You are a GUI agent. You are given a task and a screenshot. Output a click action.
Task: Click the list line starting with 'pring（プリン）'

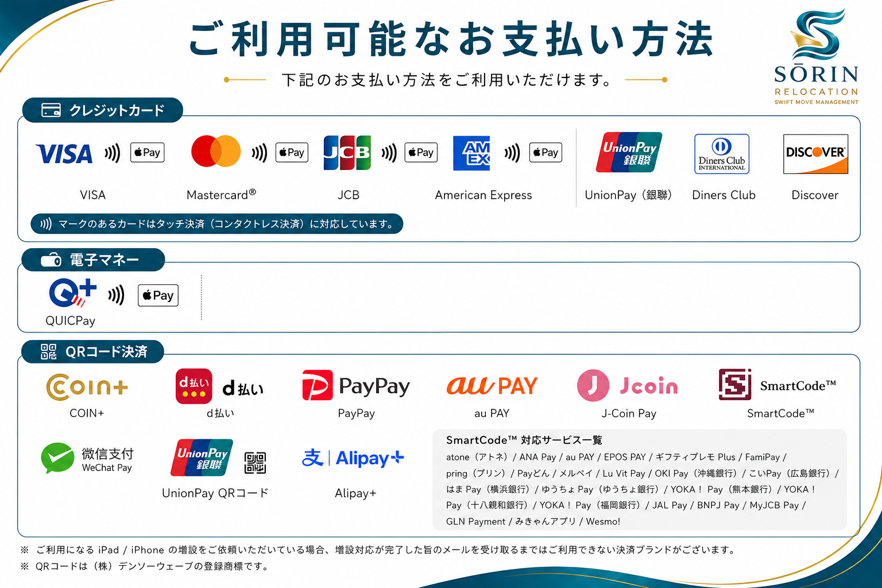click(x=643, y=473)
